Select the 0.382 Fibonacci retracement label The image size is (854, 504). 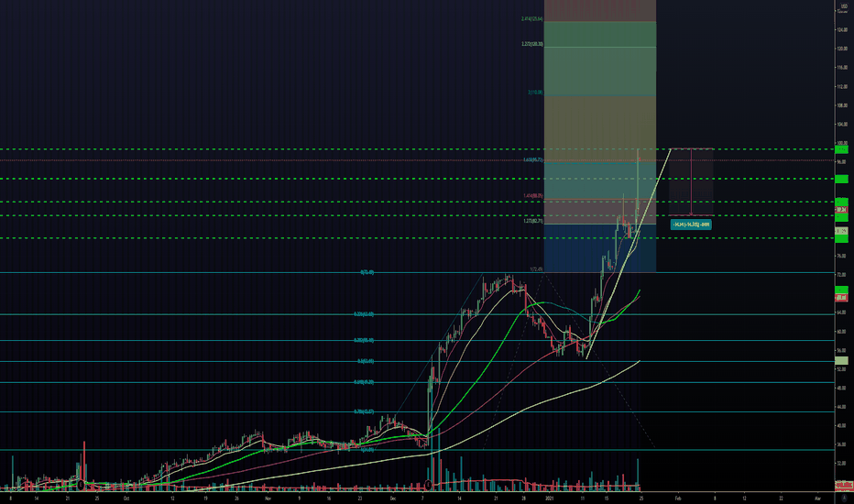[363, 340]
